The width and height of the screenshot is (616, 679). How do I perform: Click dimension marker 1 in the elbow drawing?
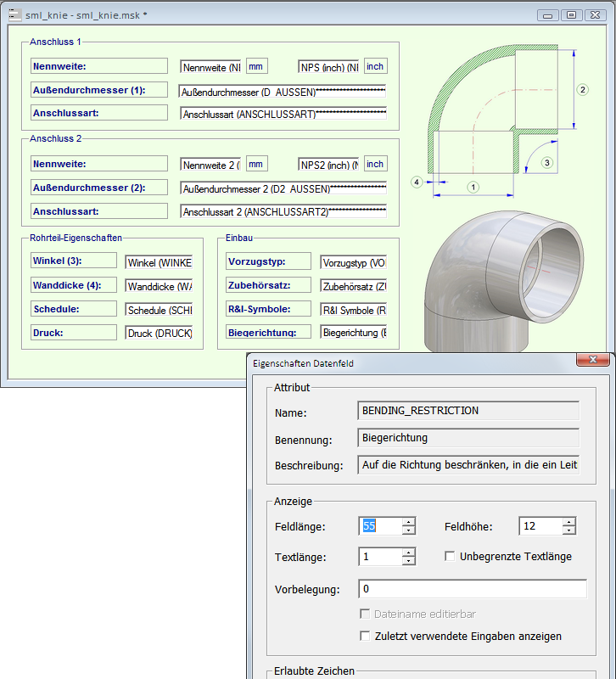[x=473, y=186]
